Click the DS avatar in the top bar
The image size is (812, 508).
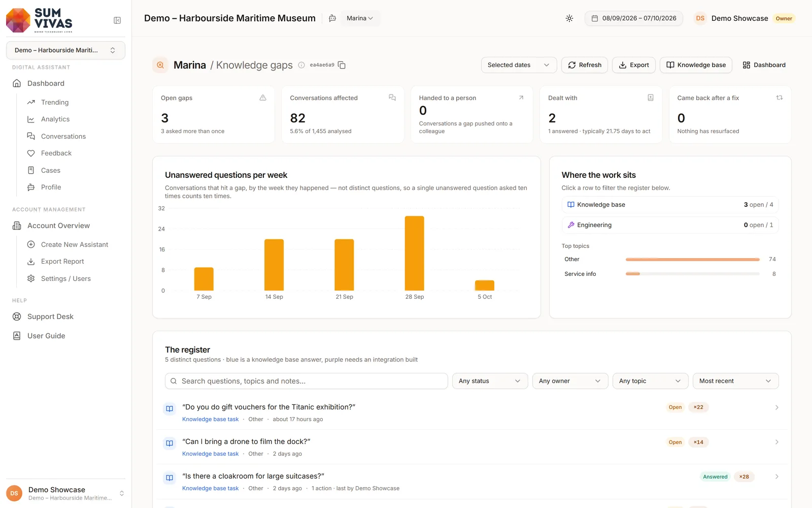[700, 18]
